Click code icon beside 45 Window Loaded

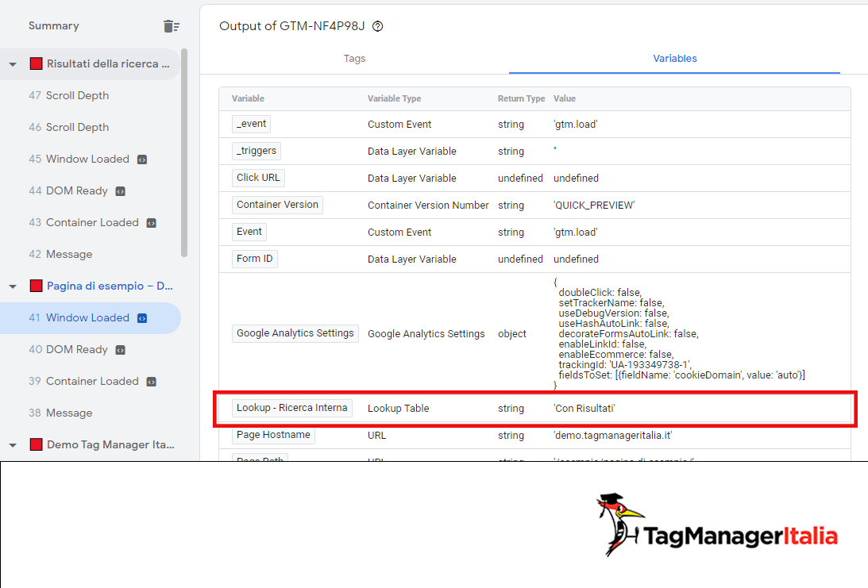tap(141, 159)
